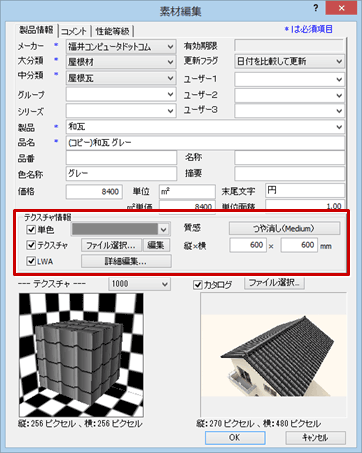This screenshot has height=453, width=362.
Task: Open LWA 詳細編集 button
Action: pos(126,261)
